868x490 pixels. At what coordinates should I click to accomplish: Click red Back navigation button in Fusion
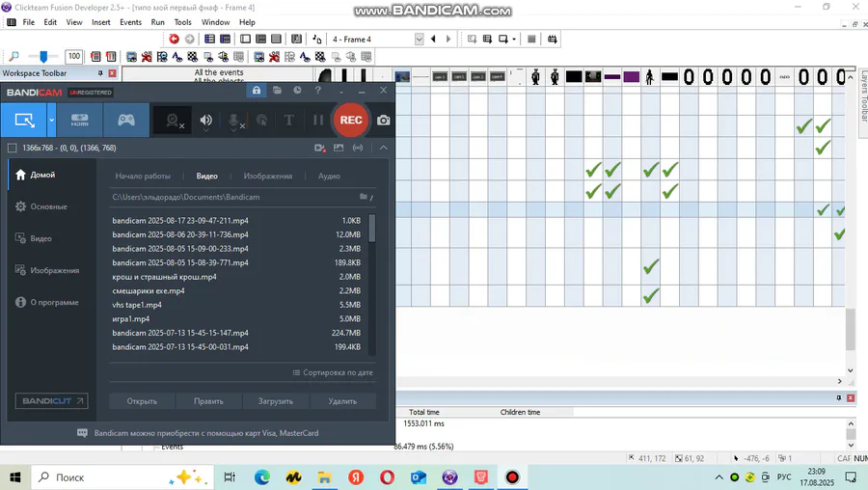pyautogui.click(x=174, y=39)
